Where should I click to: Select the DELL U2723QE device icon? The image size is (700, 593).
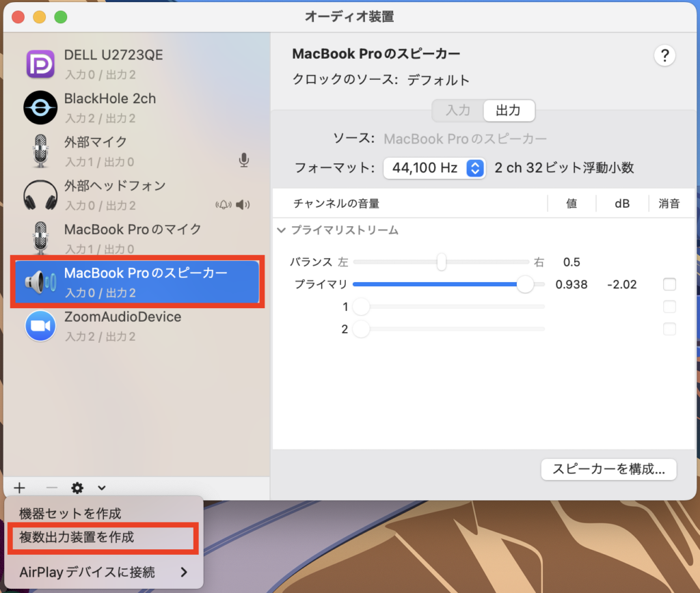coord(40,64)
